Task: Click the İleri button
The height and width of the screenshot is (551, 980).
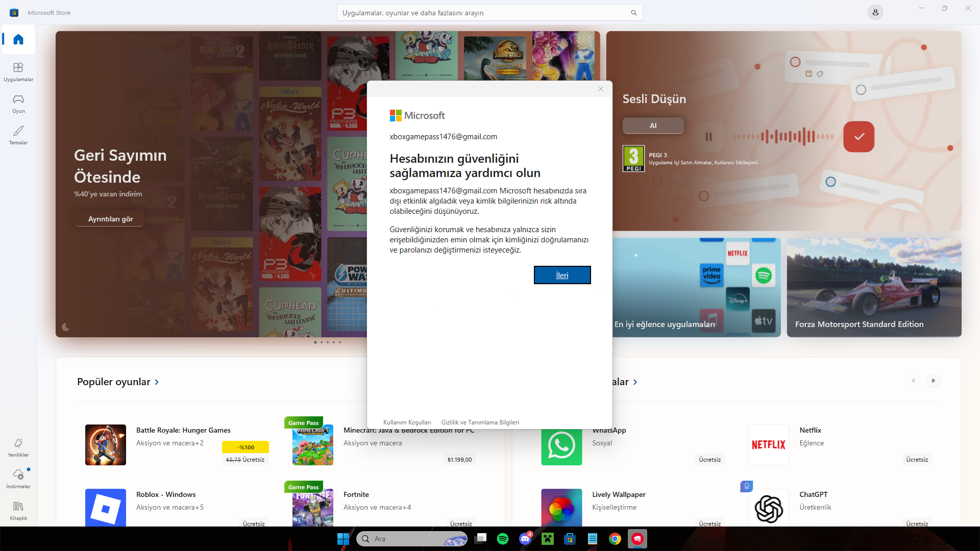Action: pos(562,275)
